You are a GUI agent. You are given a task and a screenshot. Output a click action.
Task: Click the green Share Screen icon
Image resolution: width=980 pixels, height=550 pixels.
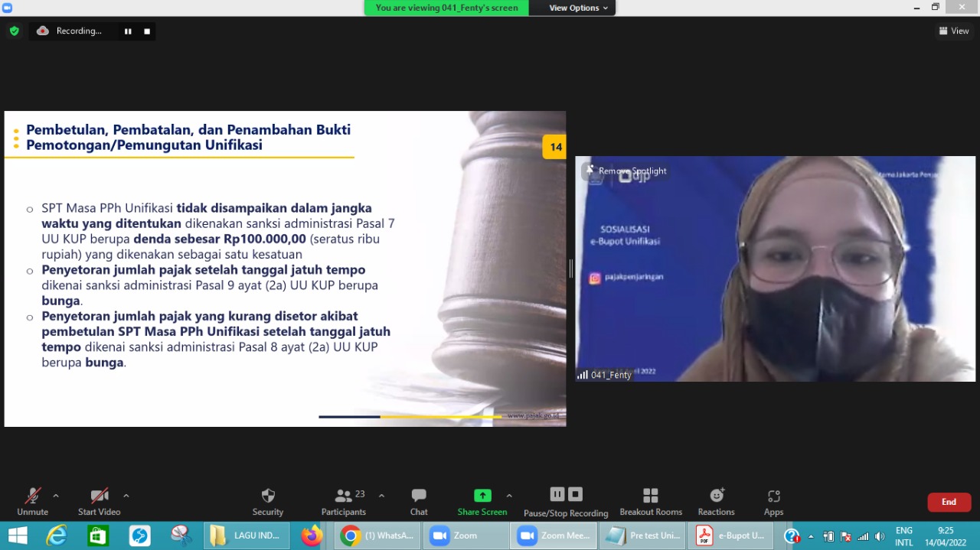click(x=482, y=496)
